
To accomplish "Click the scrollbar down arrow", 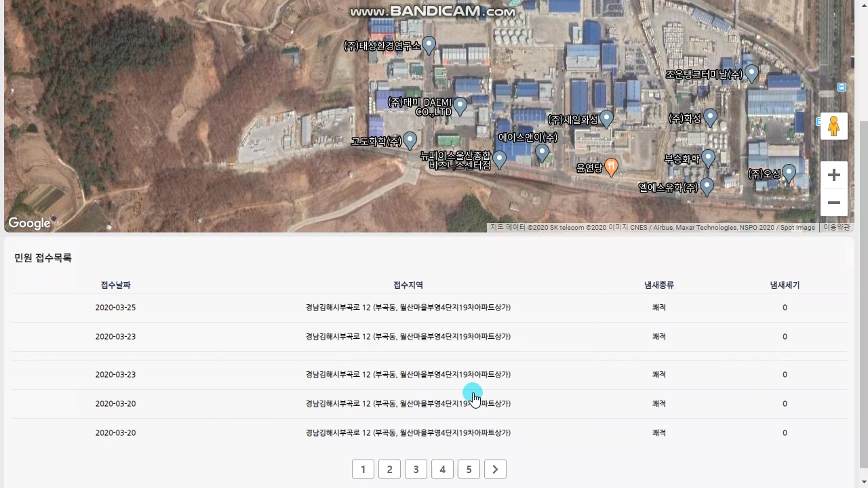I will pyautogui.click(x=863, y=482).
